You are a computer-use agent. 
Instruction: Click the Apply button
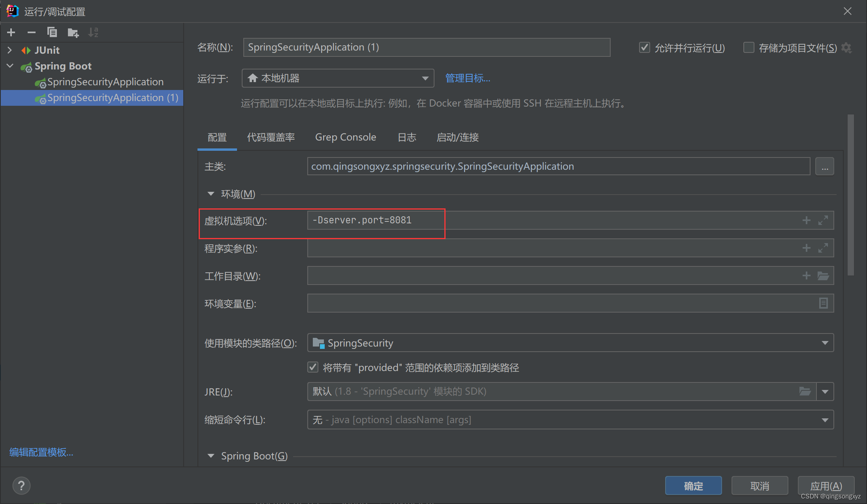click(826, 485)
